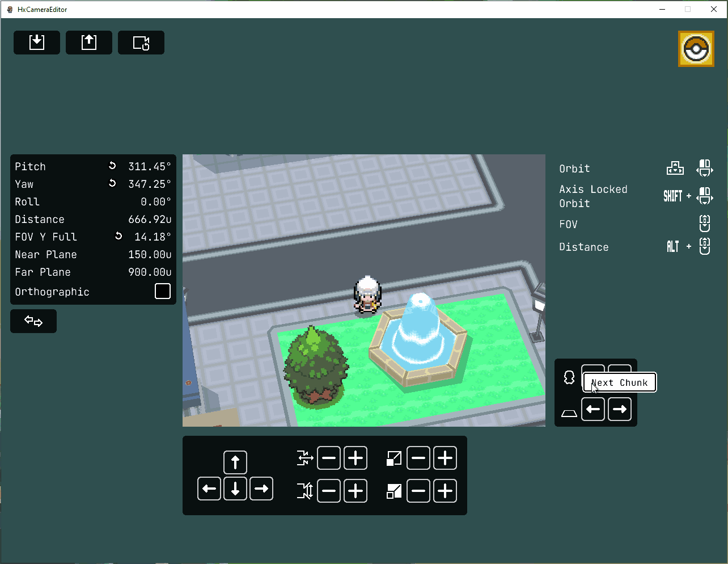Click the mouse icon on the Axis Locked Orbit row
728x564 pixels.
click(x=705, y=196)
